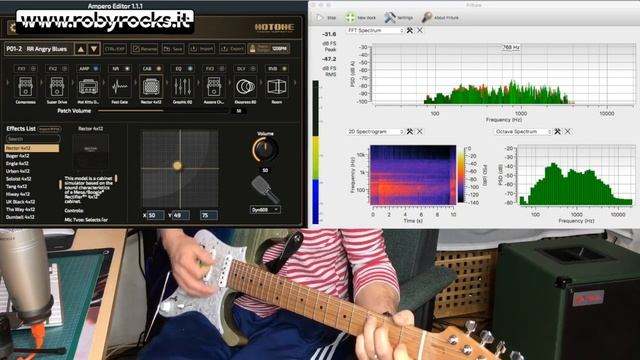Open the FFT Spectrum dock type dropdown
The width and height of the screenshot is (640, 360).
coord(375,30)
